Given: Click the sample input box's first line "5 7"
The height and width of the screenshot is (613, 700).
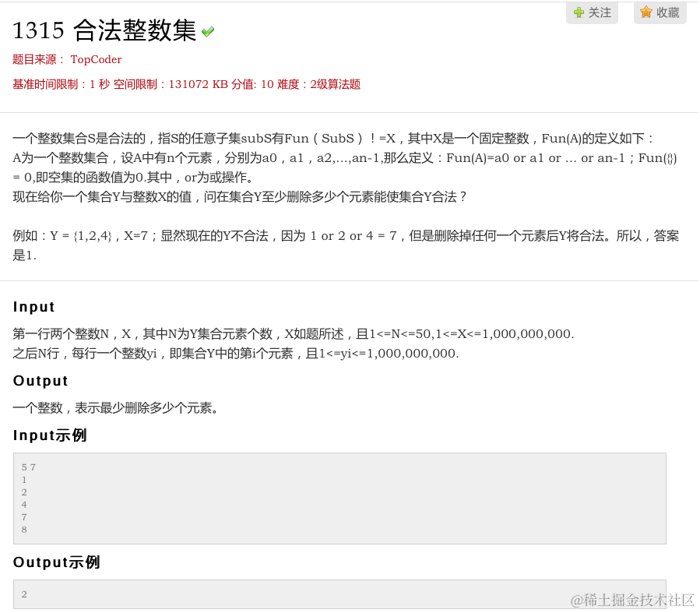Looking at the screenshot, I should [x=29, y=467].
